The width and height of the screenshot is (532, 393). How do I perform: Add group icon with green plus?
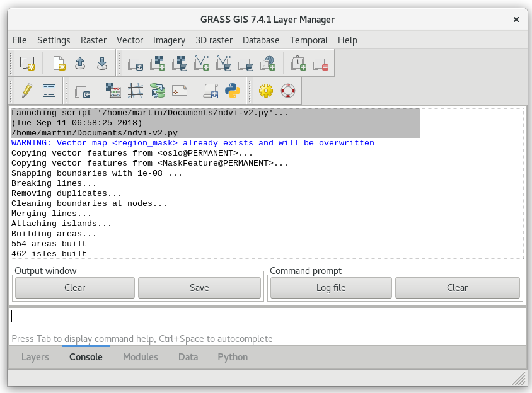[299, 64]
